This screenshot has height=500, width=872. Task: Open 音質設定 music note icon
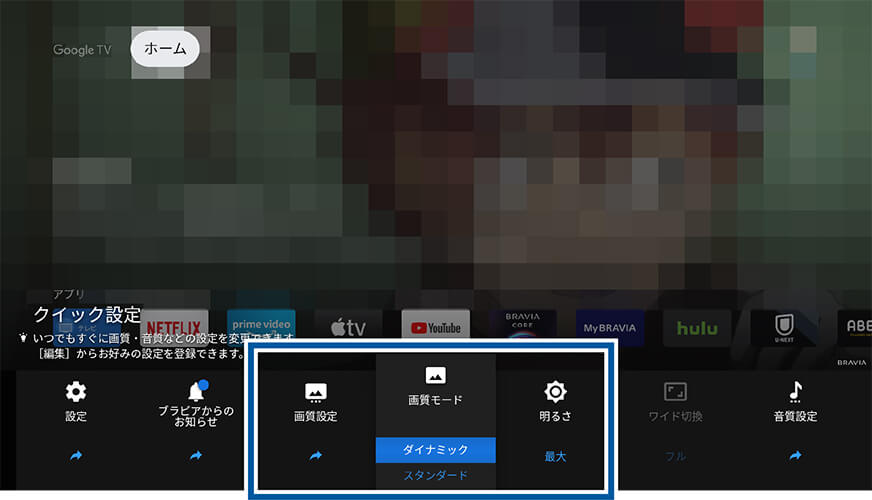click(795, 392)
